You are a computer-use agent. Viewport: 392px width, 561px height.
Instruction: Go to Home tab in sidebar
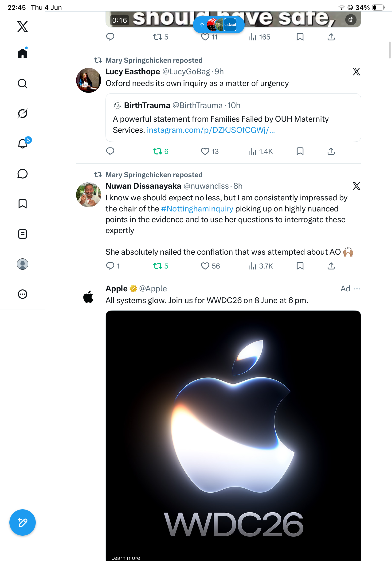click(x=23, y=53)
